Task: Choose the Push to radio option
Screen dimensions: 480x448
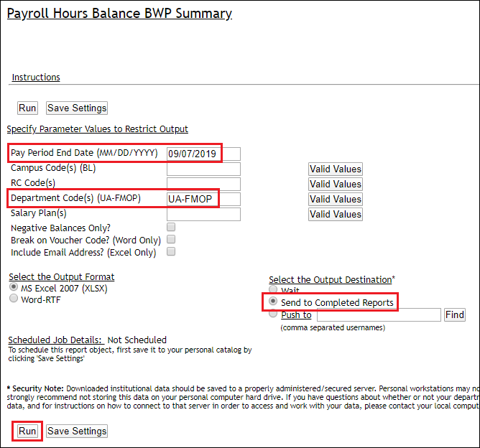Action: point(273,314)
